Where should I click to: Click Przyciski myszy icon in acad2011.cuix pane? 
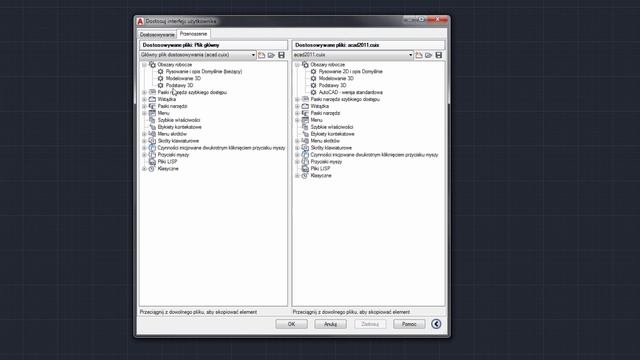click(x=305, y=162)
